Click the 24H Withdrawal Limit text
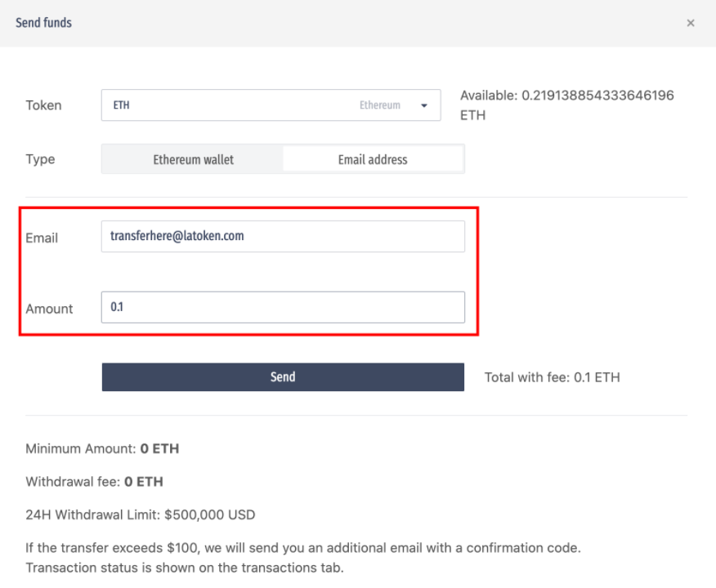 [x=141, y=514]
